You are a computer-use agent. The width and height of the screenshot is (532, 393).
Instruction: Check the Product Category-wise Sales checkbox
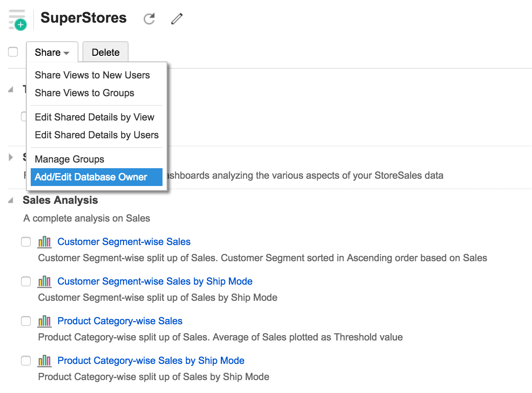(x=26, y=321)
